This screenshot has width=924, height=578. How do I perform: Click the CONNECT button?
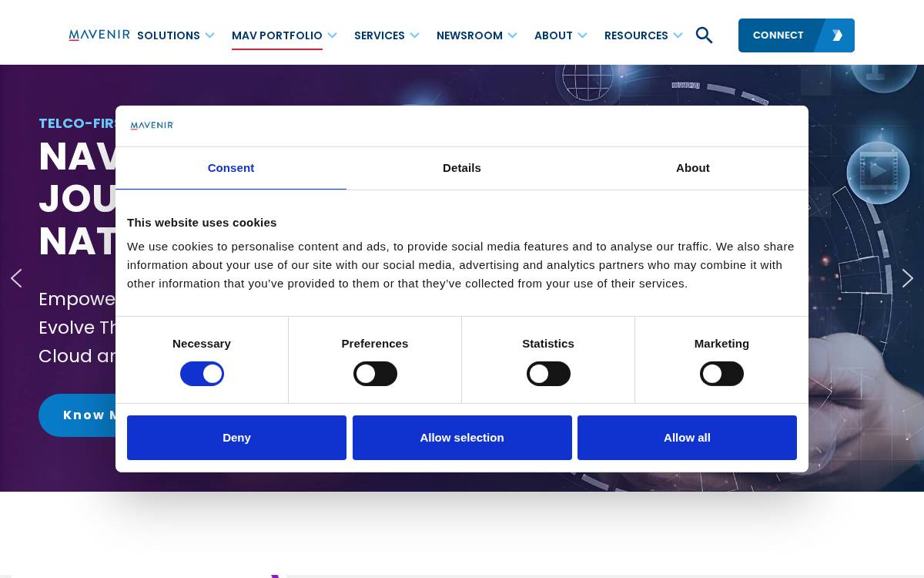(x=796, y=35)
